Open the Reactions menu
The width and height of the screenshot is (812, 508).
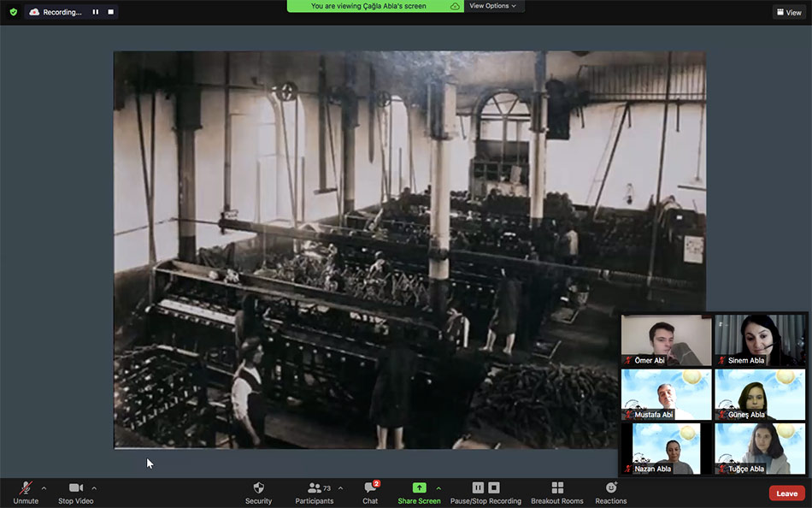(x=611, y=493)
